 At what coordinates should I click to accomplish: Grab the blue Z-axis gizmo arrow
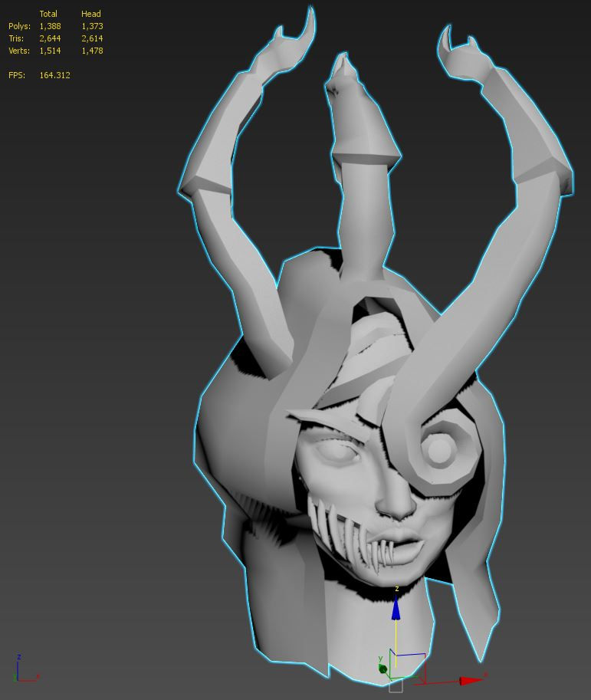click(396, 610)
